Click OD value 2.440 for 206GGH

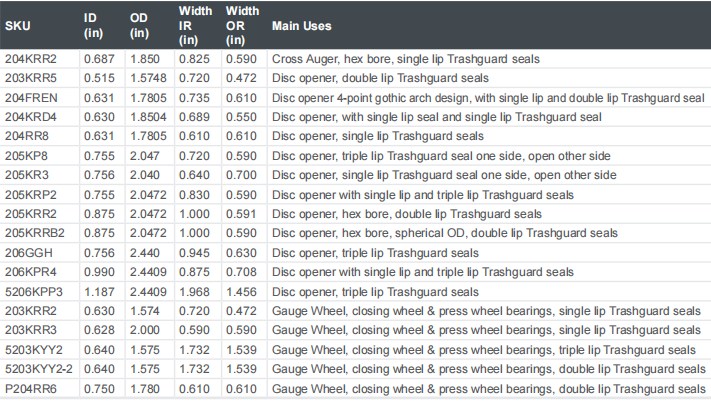(145, 253)
